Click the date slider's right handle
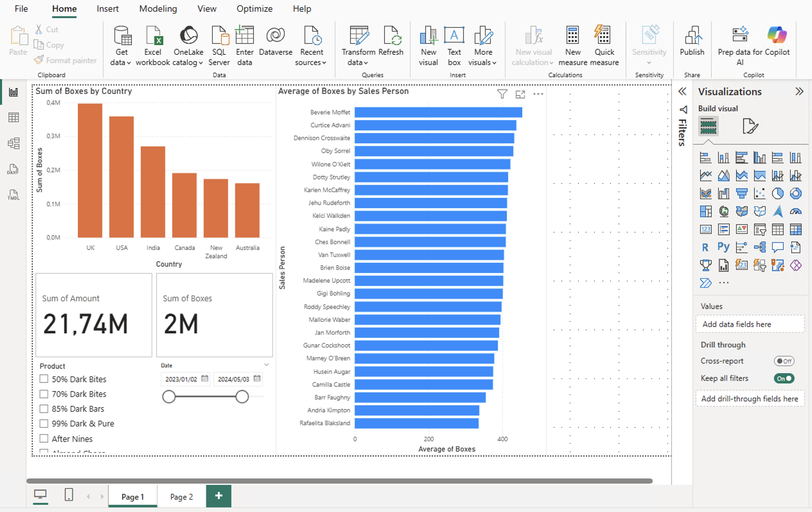 [x=242, y=397]
